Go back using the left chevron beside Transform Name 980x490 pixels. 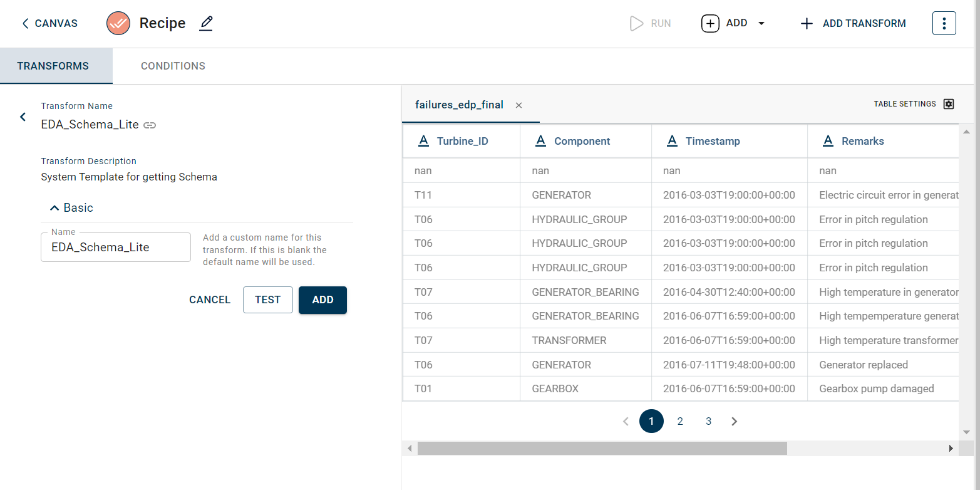[x=23, y=117]
